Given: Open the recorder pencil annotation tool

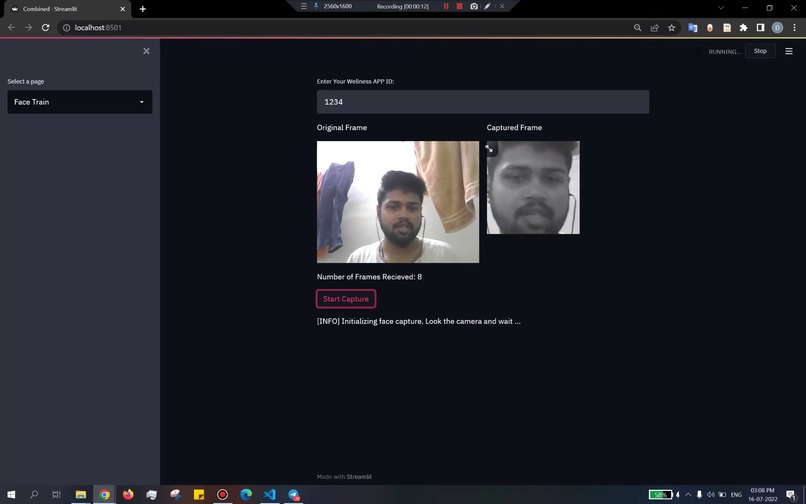Looking at the screenshot, I should 487,6.
